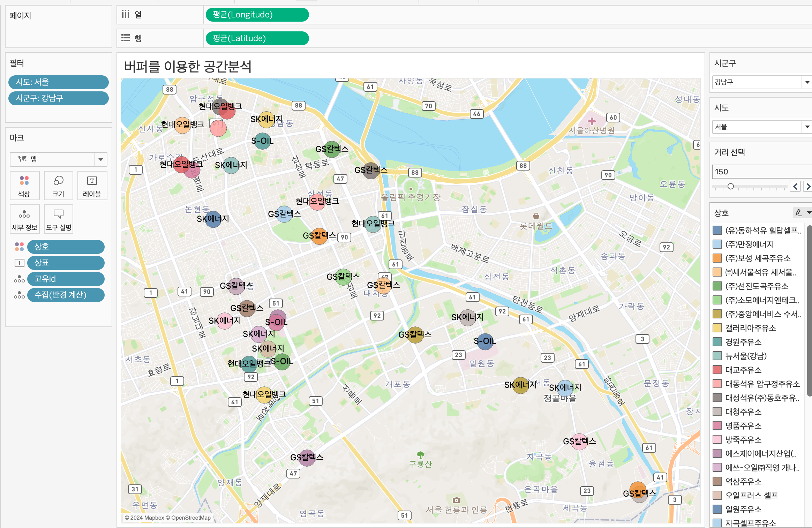Image resolution: width=812 pixels, height=528 pixels.
Task: Open the 레이블 label mark card
Action: click(92, 186)
